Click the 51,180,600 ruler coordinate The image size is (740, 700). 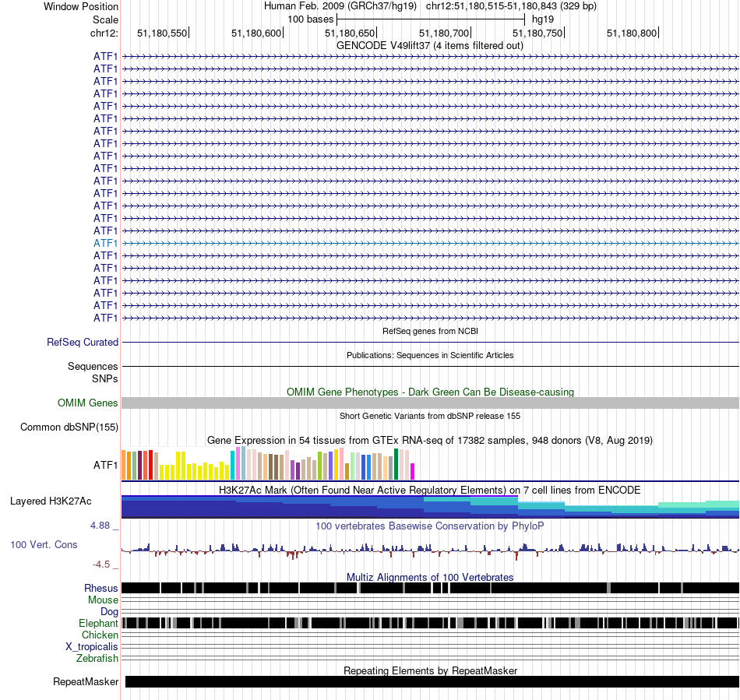tap(256, 33)
